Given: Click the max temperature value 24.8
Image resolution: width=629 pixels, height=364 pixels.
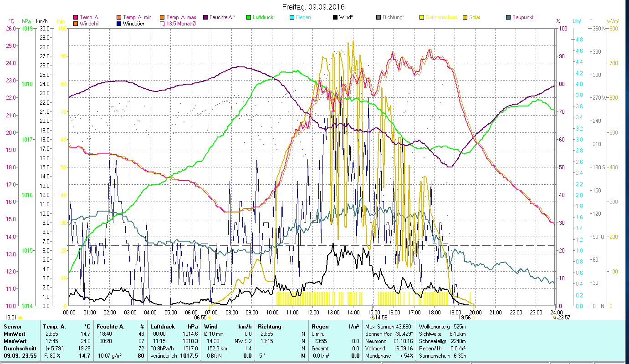Looking at the screenshot, I should (86, 341).
